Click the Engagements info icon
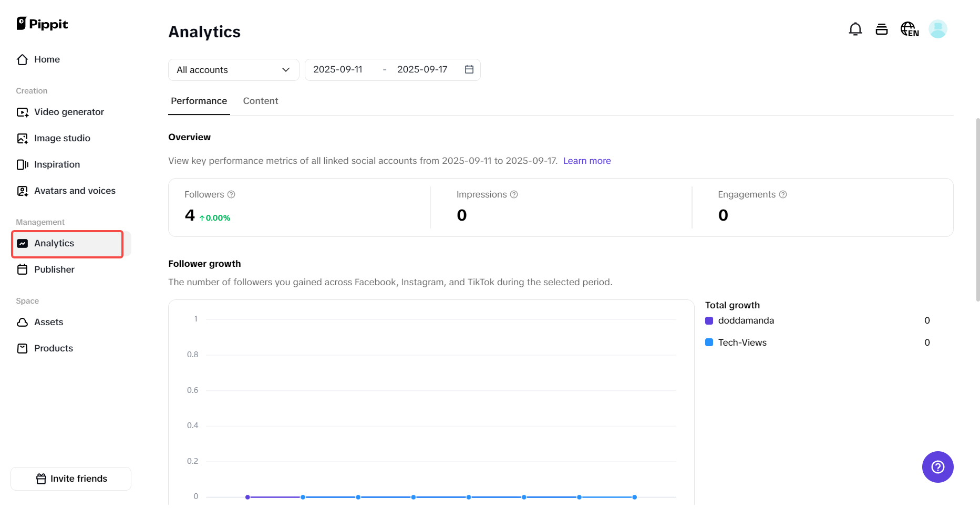Screen dimensions: 980x509 click(783, 194)
